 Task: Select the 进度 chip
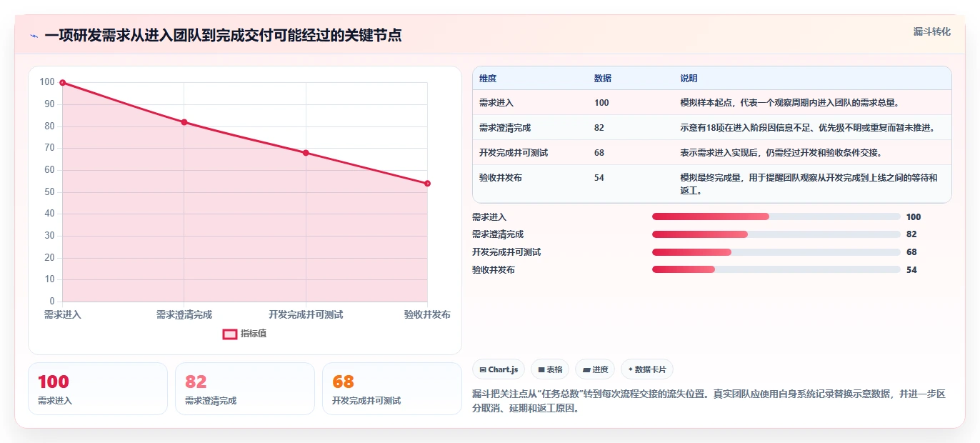(x=595, y=369)
